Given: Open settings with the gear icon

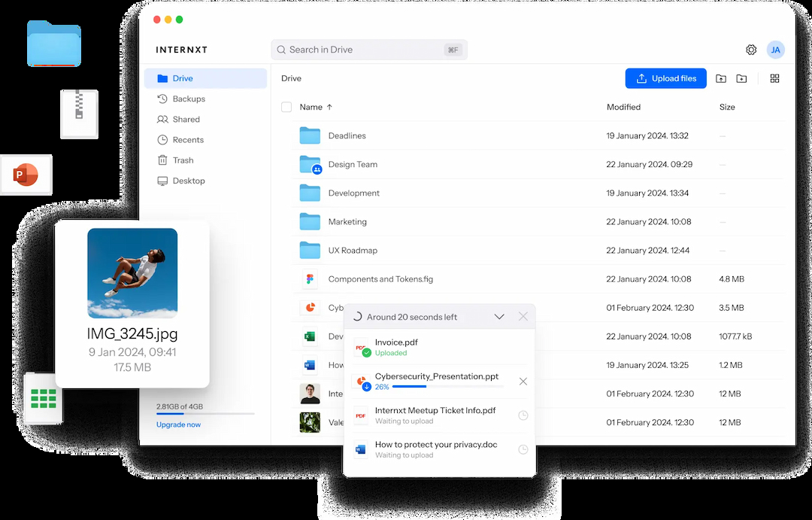Looking at the screenshot, I should (x=751, y=50).
